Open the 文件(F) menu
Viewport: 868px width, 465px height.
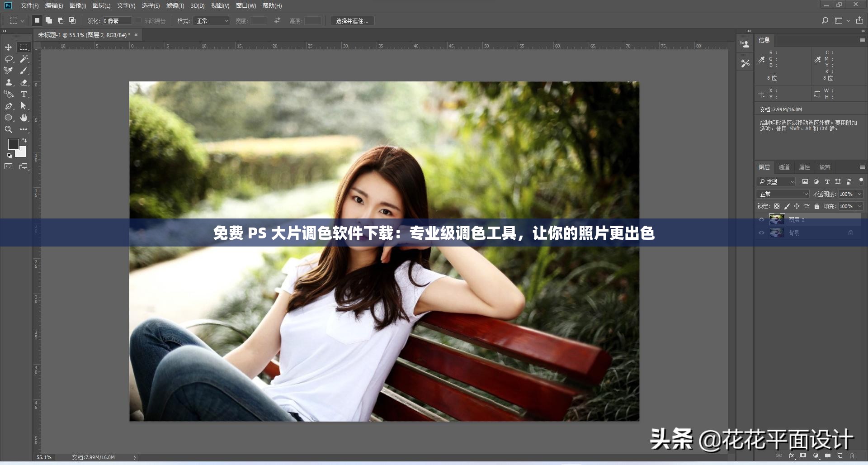click(x=29, y=5)
